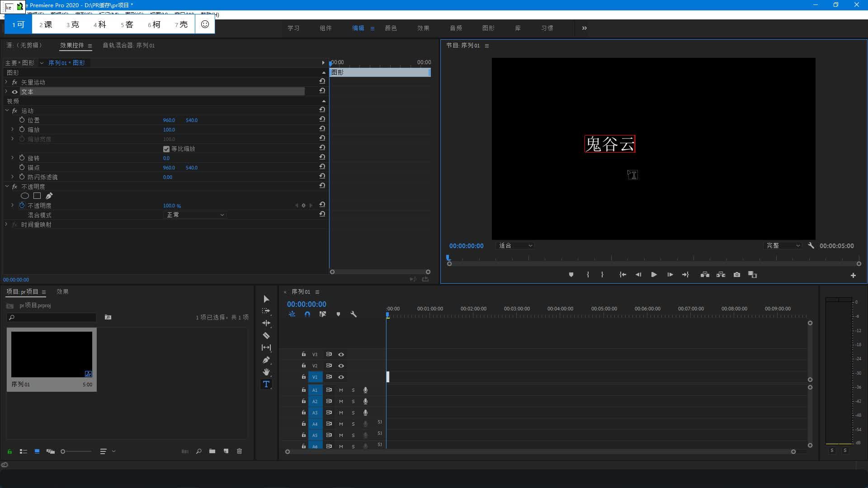This screenshot has width=868, height=488.
Task: Open the playback resolution dropdown
Action: tap(783, 246)
